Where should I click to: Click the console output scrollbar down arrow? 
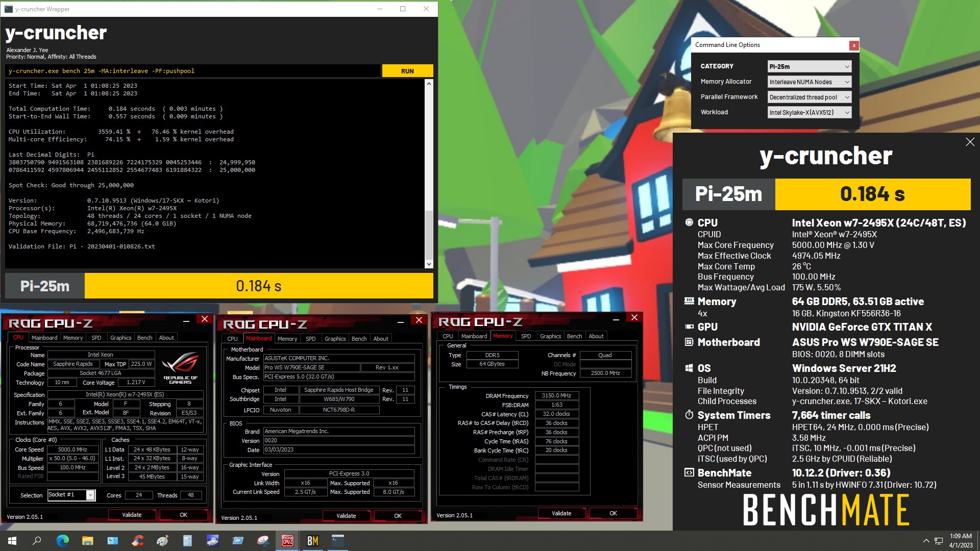pyautogui.click(x=429, y=264)
